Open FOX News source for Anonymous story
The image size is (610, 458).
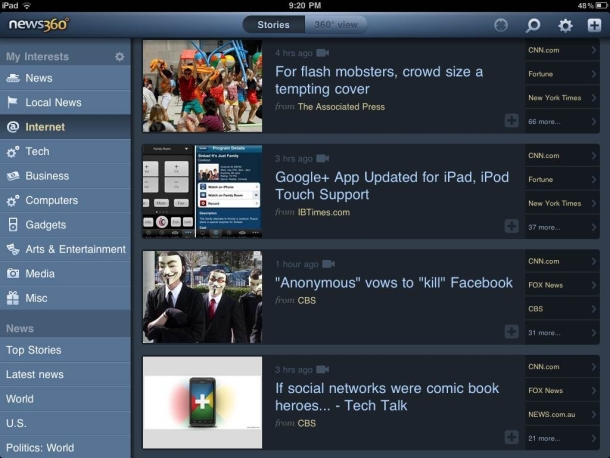[562, 285]
